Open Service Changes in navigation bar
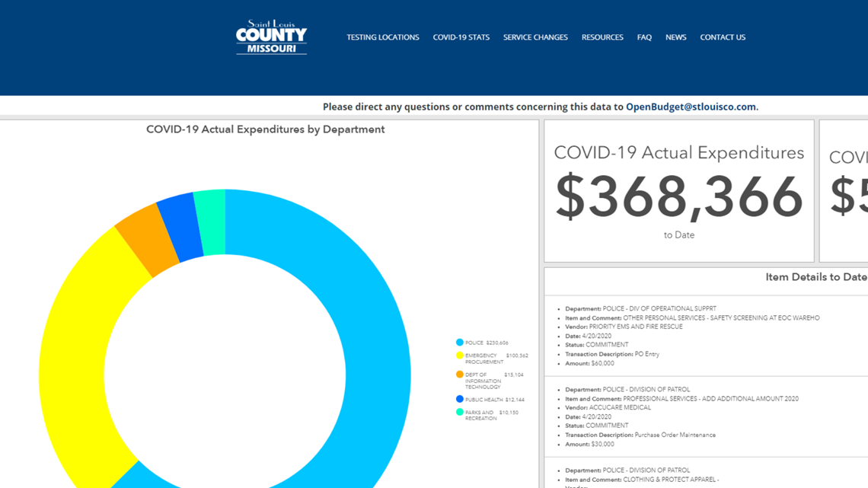Image resolution: width=868 pixels, height=488 pixels. point(535,37)
